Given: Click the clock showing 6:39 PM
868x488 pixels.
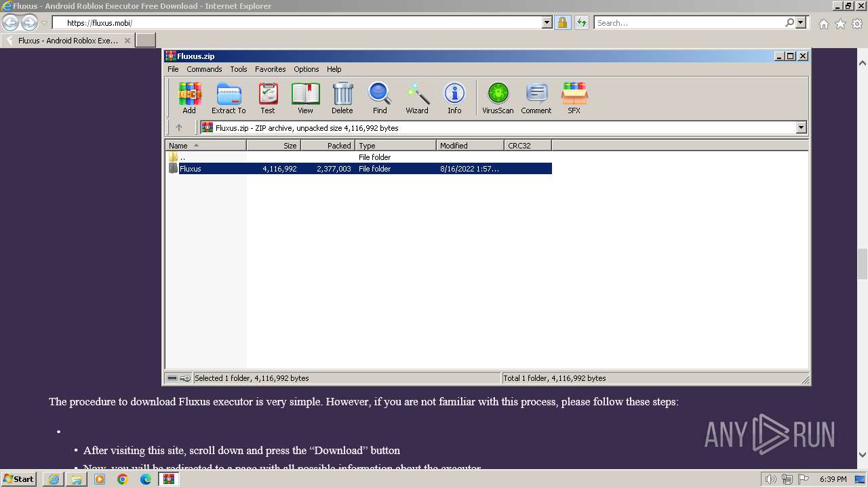Looking at the screenshot, I should [x=833, y=479].
